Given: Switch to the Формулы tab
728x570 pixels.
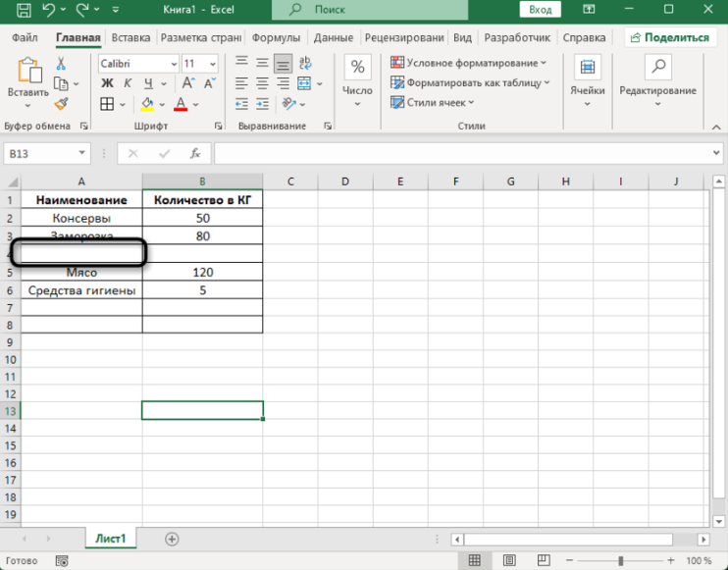Looking at the screenshot, I should pyautogui.click(x=276, y=38).
